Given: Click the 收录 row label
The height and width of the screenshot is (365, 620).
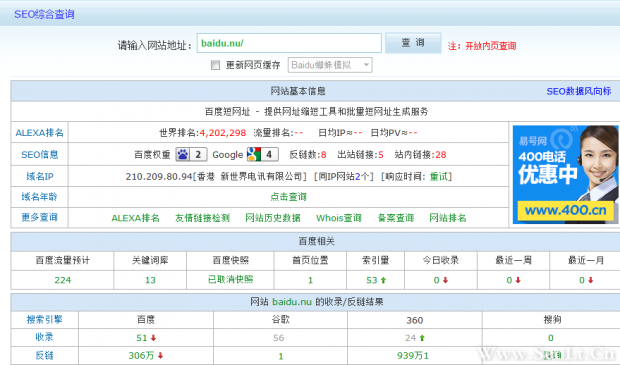Looking at the screenshot, I should pyautogui.click(x=44, y=337).
